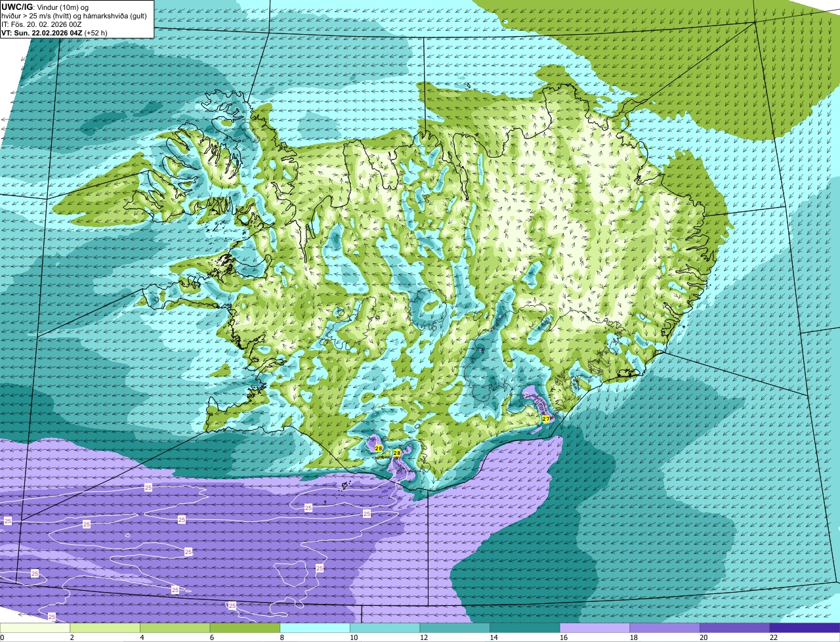
Task: Click the 'IT: Fös. 20. 02. 2026 00Z' line
Action: click(x=42, y=24)
